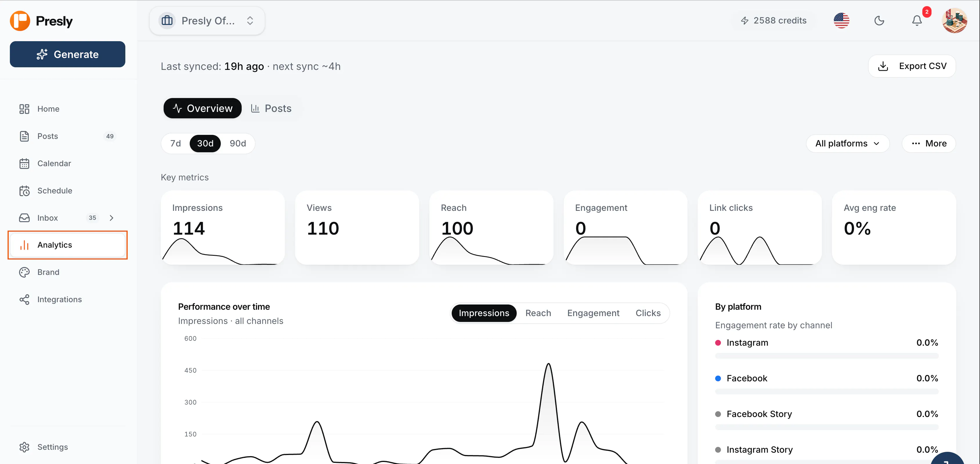
Task: Select the 7d time range
Action: (x=176, y=144)
